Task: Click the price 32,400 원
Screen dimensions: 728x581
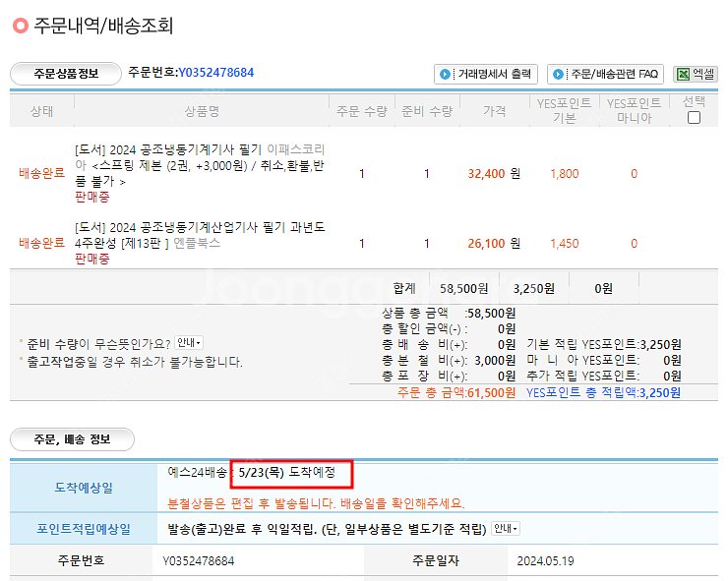Action: coord(494,174)
